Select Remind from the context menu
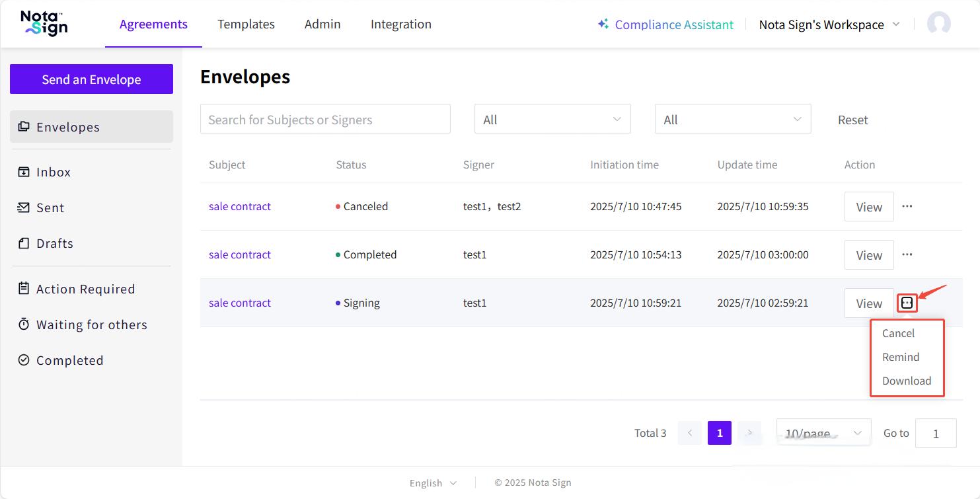Screen dimensions: 980x499 pyautogui.click(x=901, y=357)
